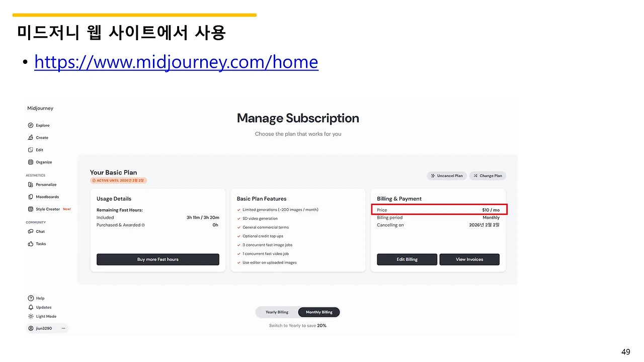Screen dimensions: 644x362
Task: Open the Edit icon in sidebar
Action: tap(31, 150)
